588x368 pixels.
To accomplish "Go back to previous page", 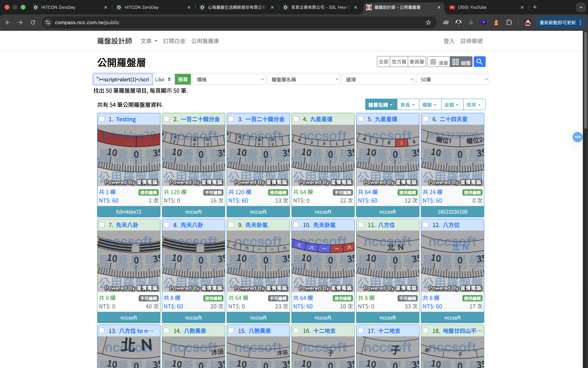I will (x=8, y=22).
